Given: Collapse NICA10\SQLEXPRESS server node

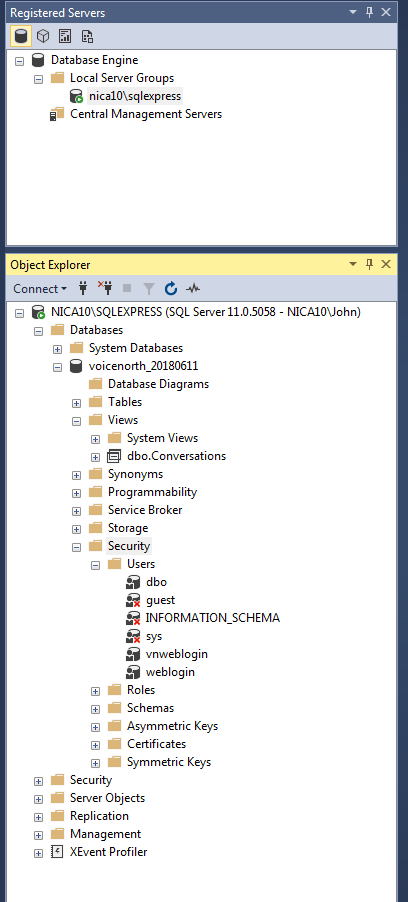Looking at the screenshot, I should [x=20, y=312].
